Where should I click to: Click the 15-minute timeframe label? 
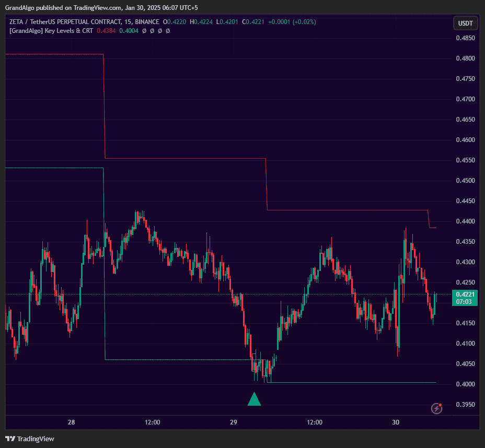click(x=128, y=22)
